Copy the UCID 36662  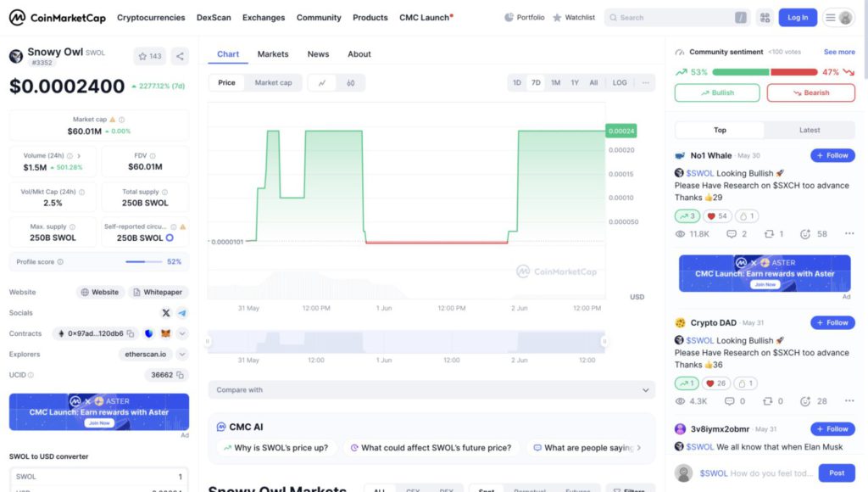click(180, 375)
